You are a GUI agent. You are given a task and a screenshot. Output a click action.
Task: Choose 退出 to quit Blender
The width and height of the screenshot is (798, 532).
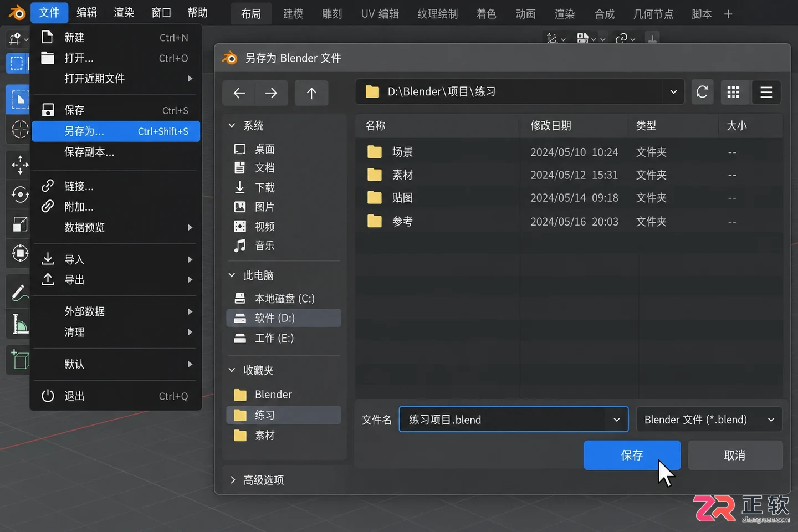(116, 396)
